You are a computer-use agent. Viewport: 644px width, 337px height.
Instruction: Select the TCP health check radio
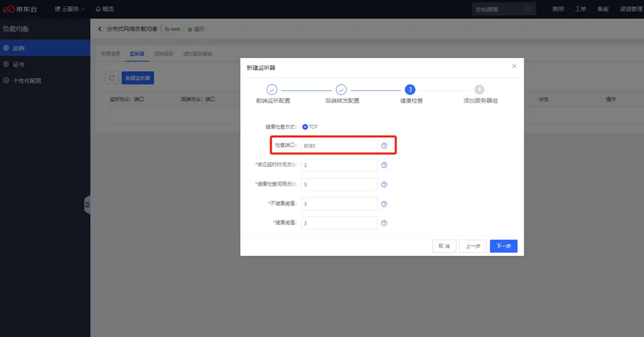click(x=305, y=127)
